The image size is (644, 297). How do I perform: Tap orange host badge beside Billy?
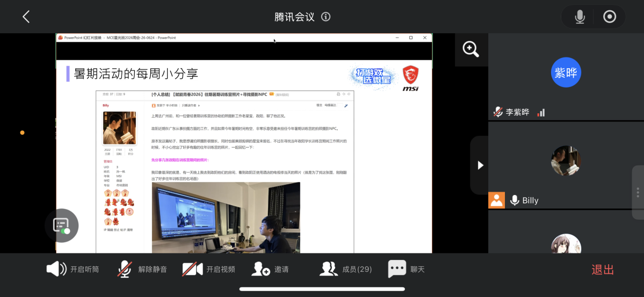(x=496, y=200)
